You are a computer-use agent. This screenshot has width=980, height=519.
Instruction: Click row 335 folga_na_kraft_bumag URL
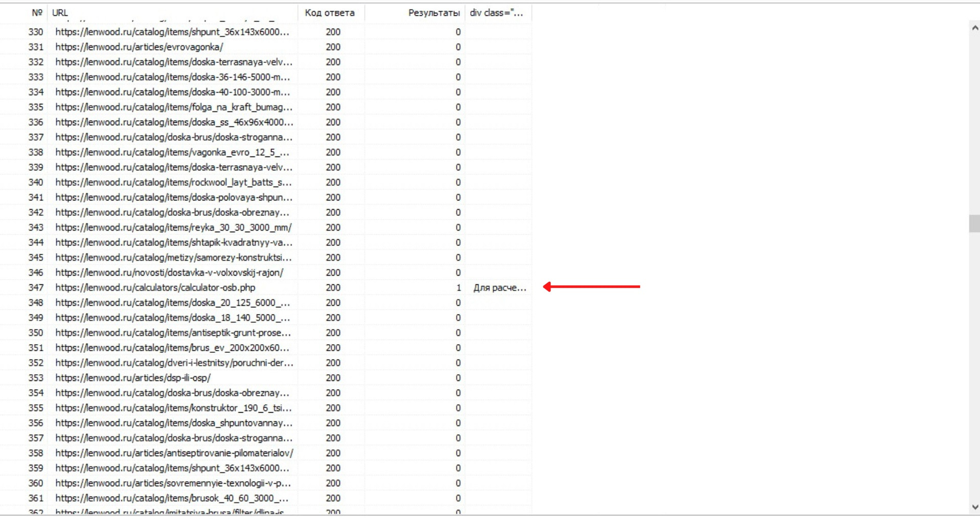(174, 107)
